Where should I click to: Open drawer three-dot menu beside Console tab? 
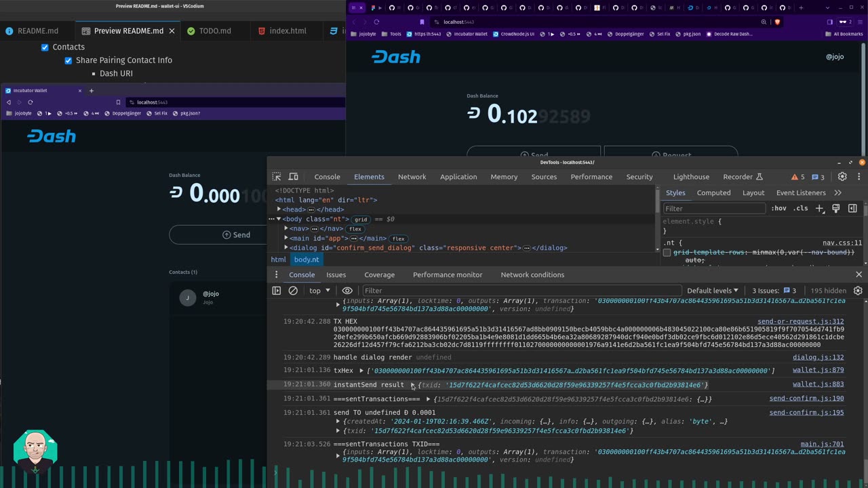pyautogui.click(x=276, y=274)
